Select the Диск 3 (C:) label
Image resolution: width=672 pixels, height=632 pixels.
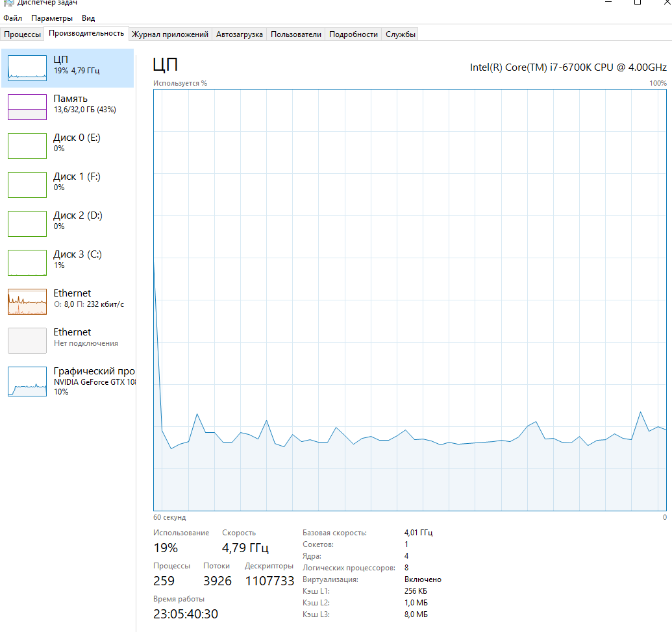pos(77,254)
